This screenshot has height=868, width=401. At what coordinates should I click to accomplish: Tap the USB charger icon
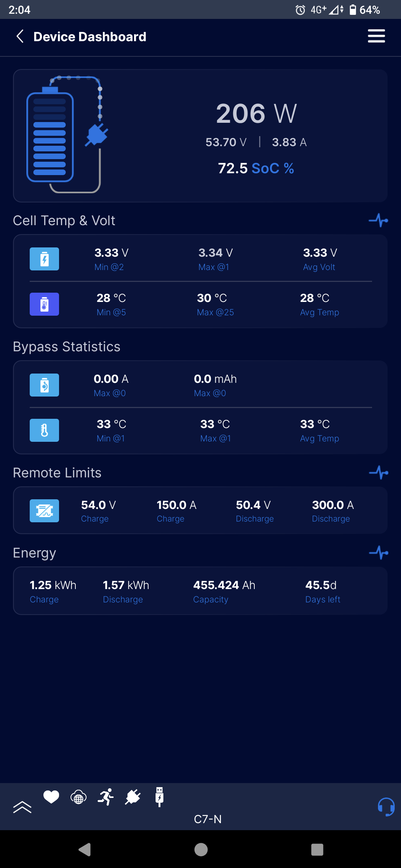pos(160,797)
